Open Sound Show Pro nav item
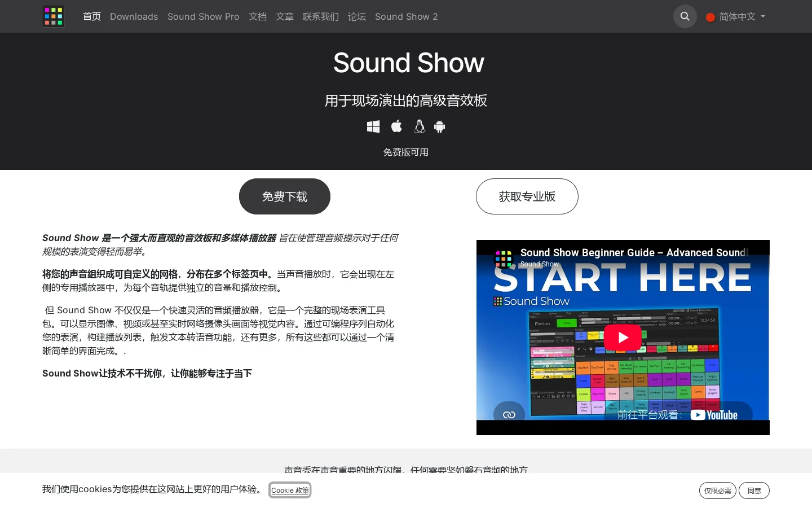This screenshot has width=812, height=508. pos(204,16)
